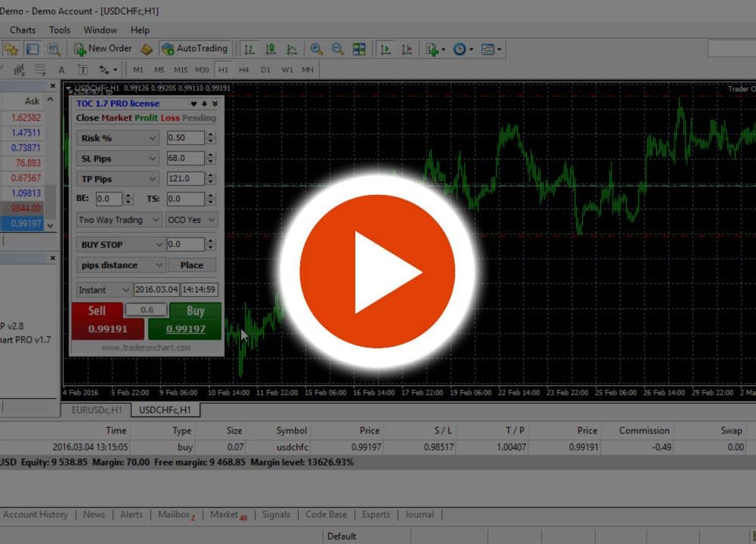
Task: Open the OCO Yes dropdown
Action: (191, 220)
